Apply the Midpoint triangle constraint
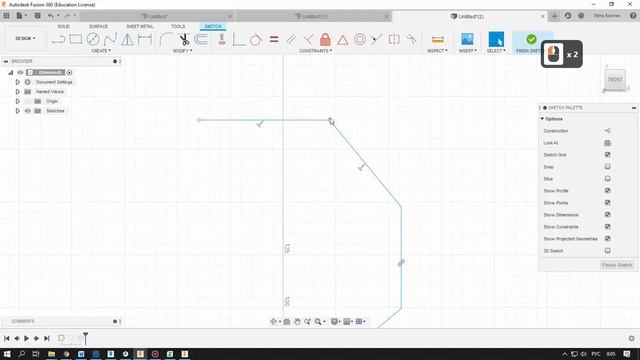This screenshot has height=360, width=640. [342, 40]
